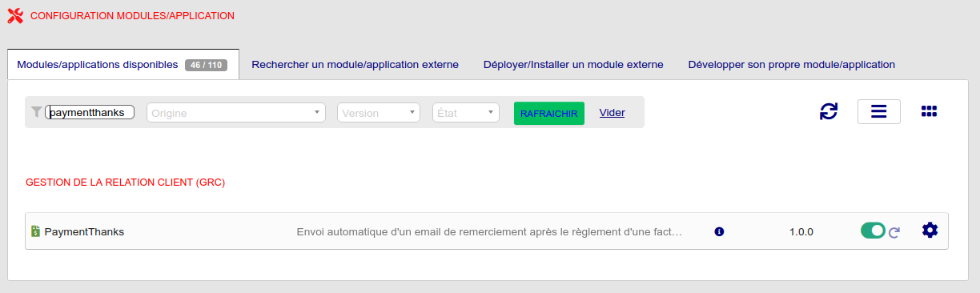Screen dimensions: 980x293
Task: Open PaymentThanks settings gear
Action: (x=930, y=231)
